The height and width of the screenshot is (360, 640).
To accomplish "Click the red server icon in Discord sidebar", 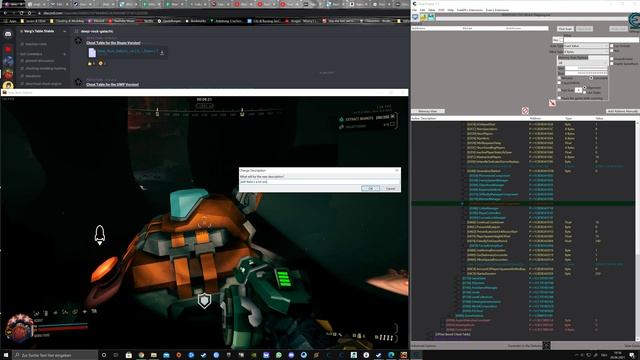I will (x=8, y=49).
